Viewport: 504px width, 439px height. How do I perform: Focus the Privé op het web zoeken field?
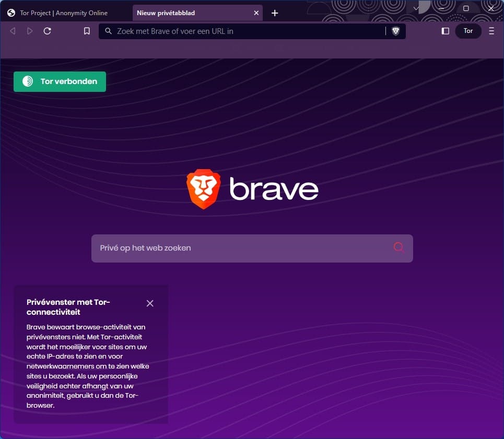click(252, 248)
